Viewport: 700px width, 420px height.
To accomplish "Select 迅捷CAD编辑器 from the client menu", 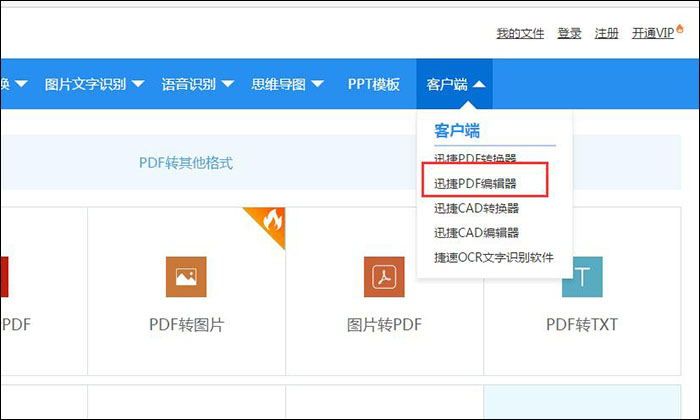I will point(476,233).
